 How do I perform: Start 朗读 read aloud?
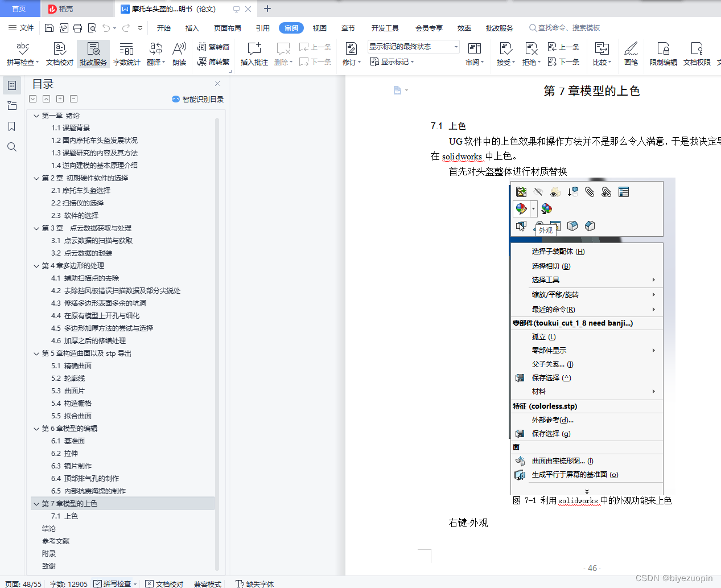(179, 54)
